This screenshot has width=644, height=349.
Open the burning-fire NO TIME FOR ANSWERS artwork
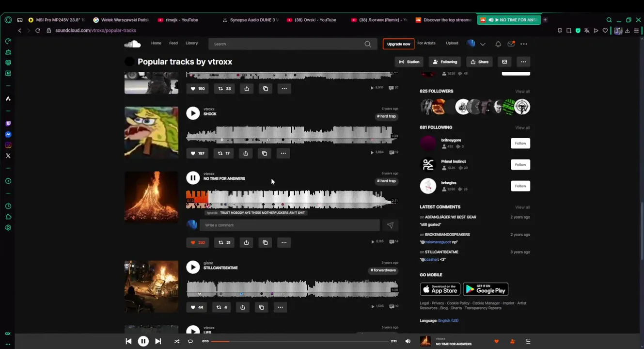[151, 197]
